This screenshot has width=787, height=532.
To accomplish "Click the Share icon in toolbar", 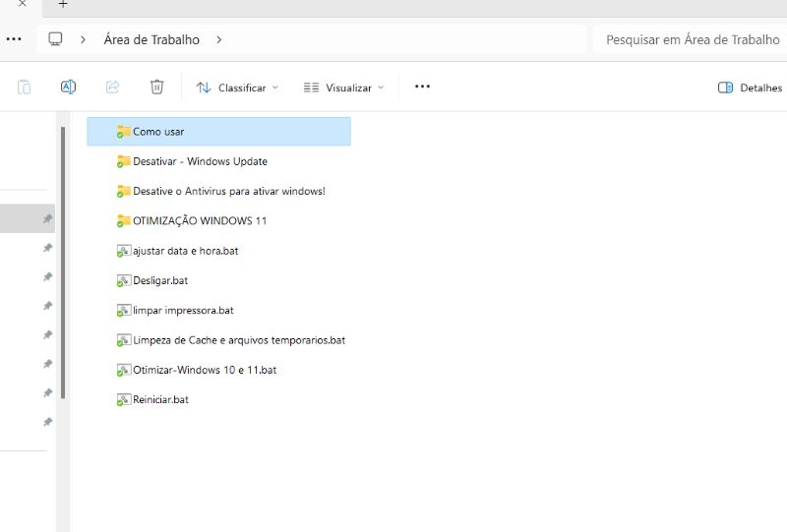I will click(112, 88).
